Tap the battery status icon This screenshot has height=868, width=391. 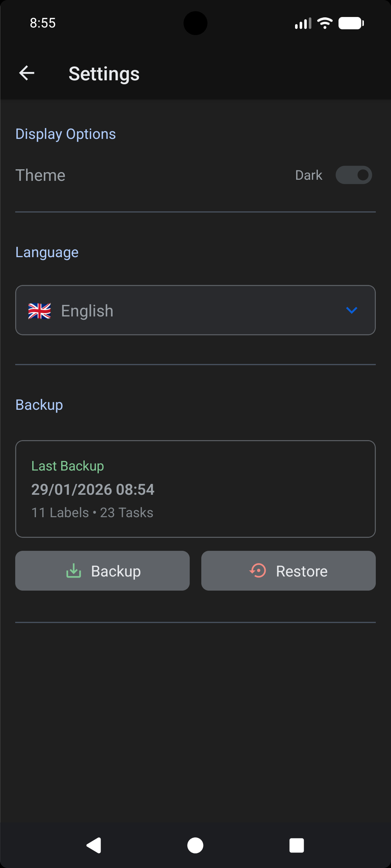[x=351, y=24]
